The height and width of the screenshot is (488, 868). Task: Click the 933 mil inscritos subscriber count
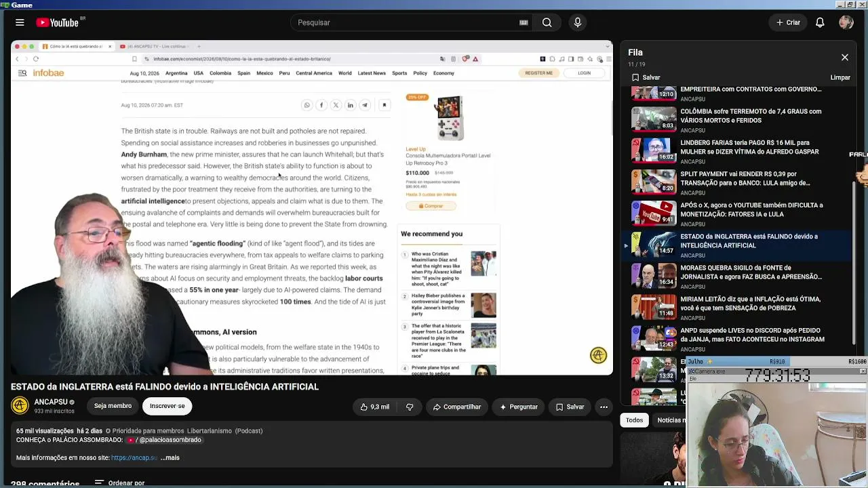(54, 411)
